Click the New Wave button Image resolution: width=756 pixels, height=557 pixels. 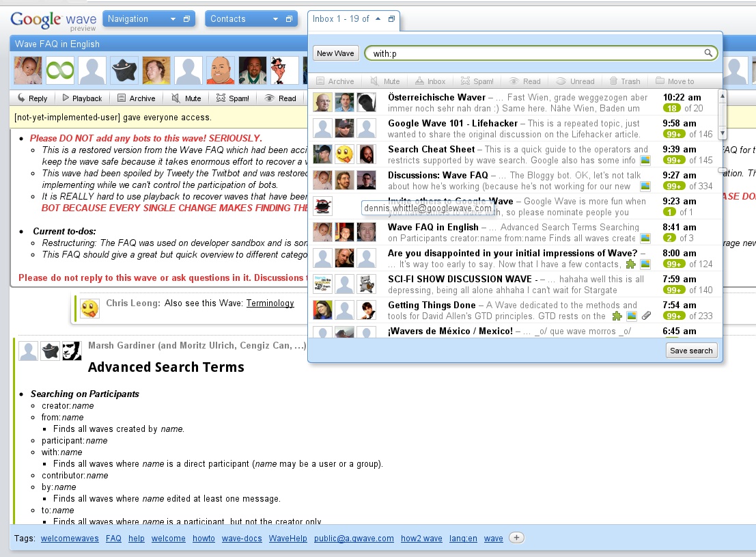coord(335,53)
